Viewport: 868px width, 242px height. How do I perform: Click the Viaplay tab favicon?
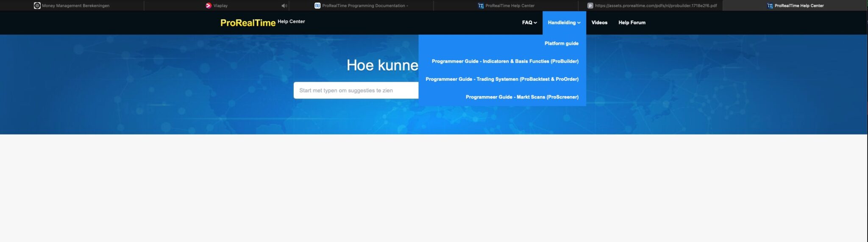coord(209,5)
